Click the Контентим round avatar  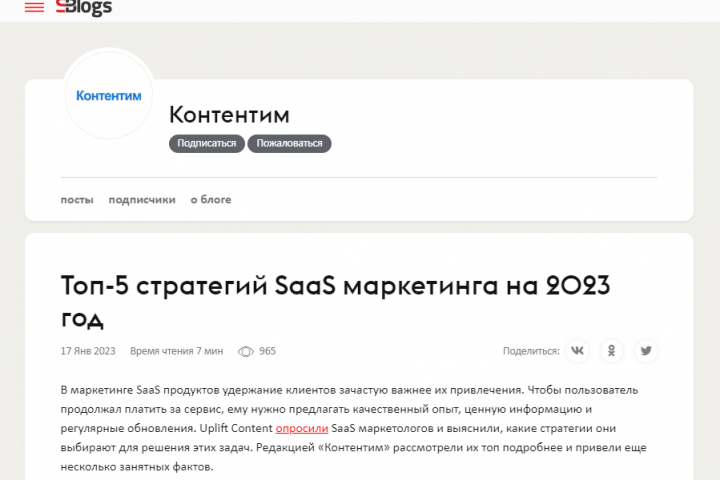point(109,95)
